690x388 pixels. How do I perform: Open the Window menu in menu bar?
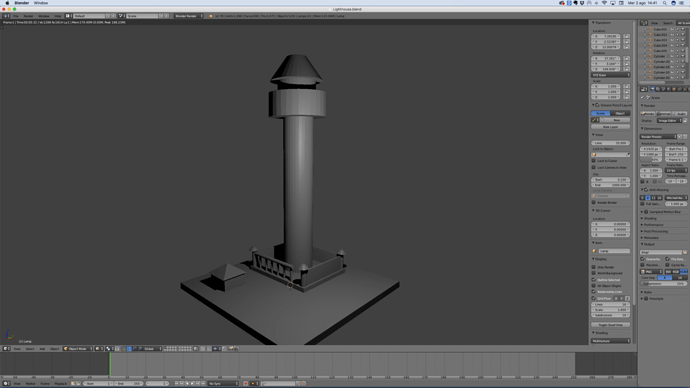coord(41,3)
